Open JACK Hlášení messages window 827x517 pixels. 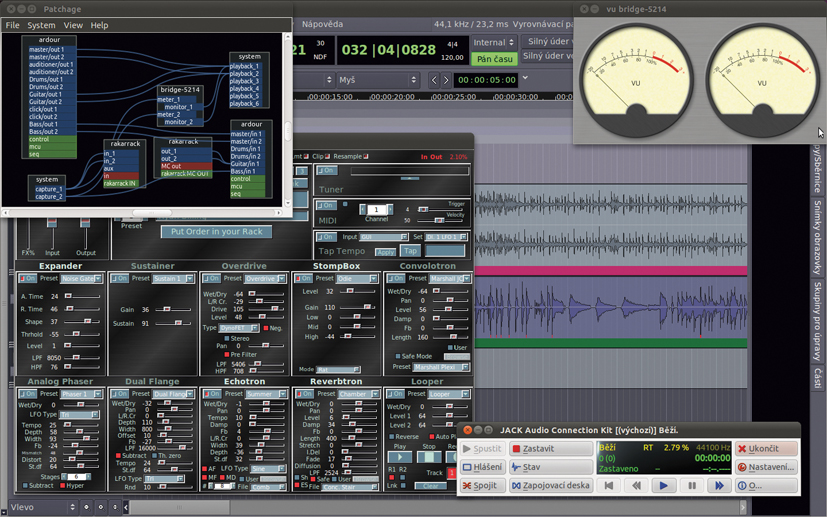coord(482,467)
